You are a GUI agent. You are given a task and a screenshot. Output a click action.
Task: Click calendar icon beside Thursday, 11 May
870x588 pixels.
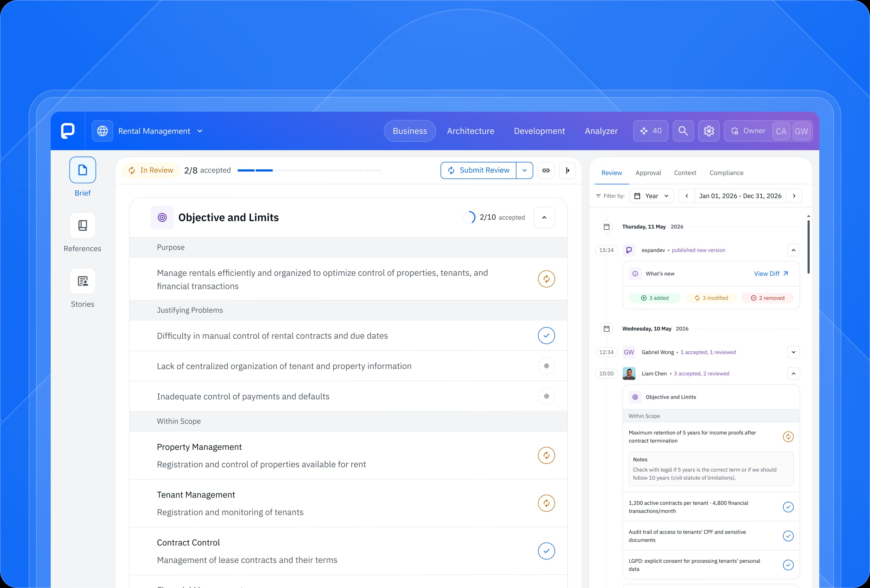[x=607, y=227]
